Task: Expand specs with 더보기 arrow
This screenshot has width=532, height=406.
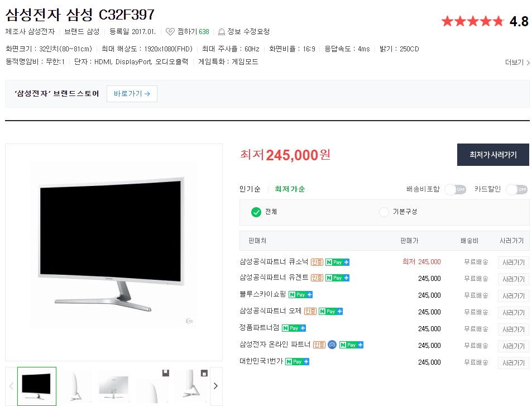Action: point(517,63)
